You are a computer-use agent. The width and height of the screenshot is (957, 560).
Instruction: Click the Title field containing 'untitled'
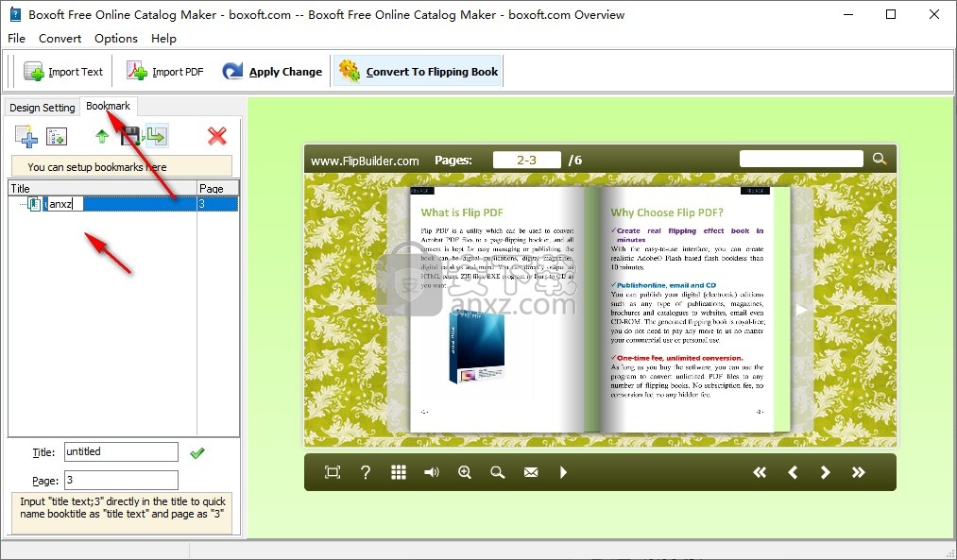point(122,452)
